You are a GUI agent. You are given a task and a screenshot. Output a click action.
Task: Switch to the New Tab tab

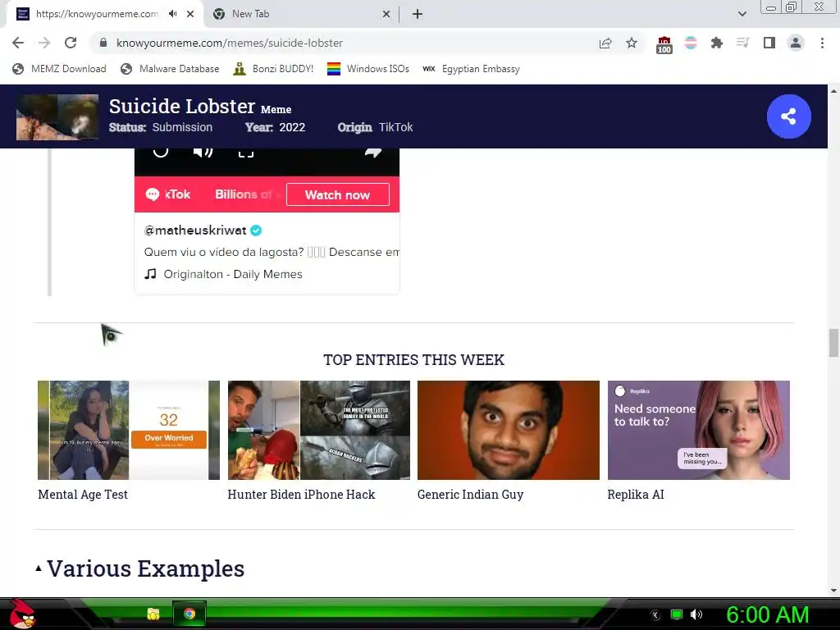pyautogui.click(x=301, y=14)
